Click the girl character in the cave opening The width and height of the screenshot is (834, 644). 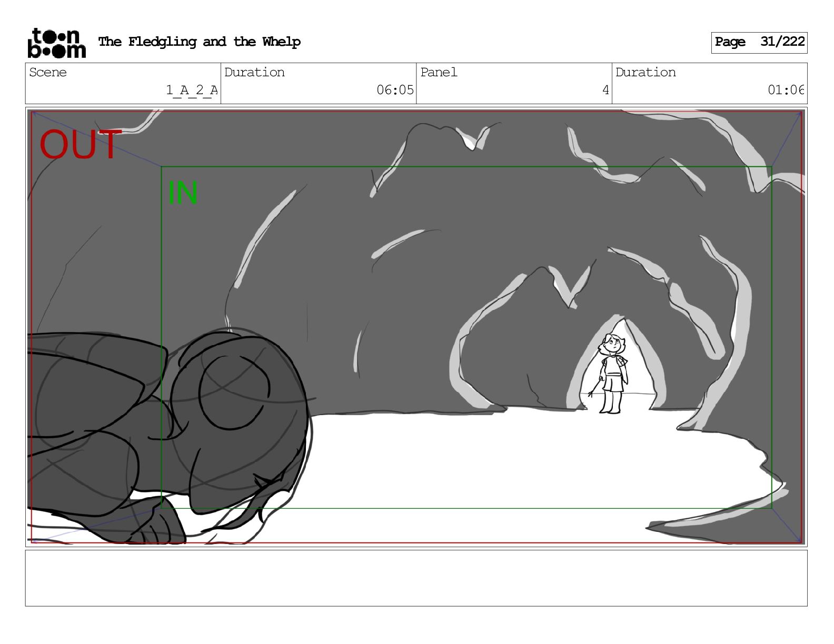pos(612,373)
